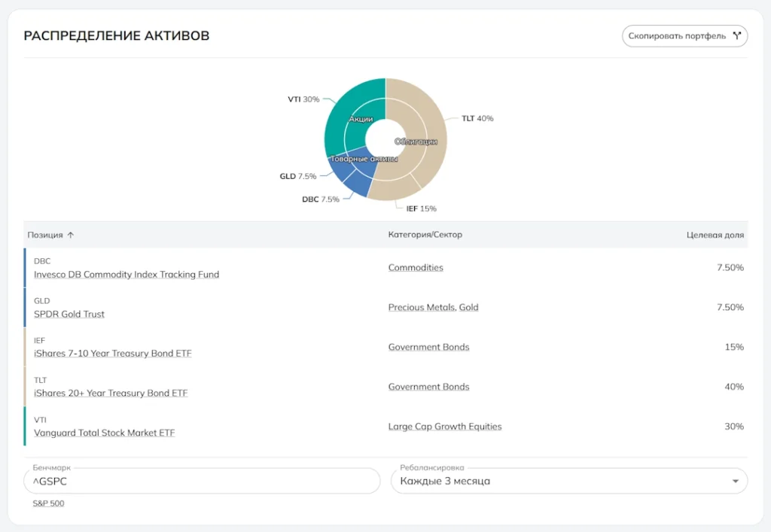Click the IEF ticker in the table

(39, 340)
